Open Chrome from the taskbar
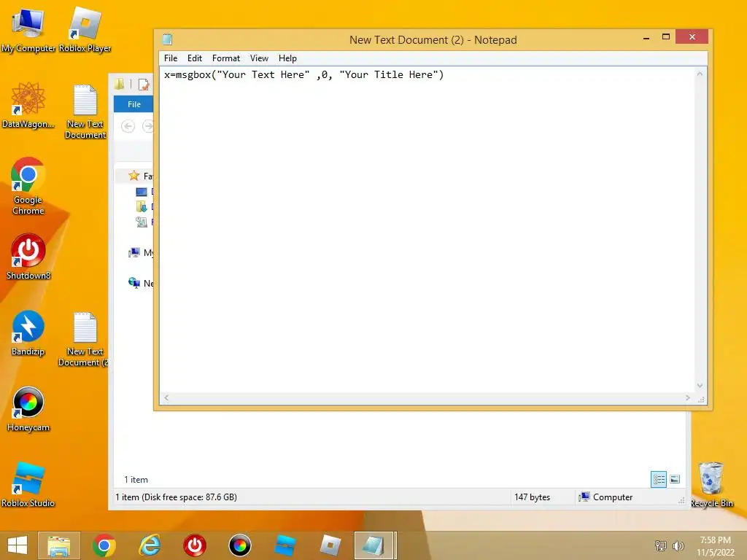This screenshot has height=560, width=747. pyautogui.click(x=104, y=545)
